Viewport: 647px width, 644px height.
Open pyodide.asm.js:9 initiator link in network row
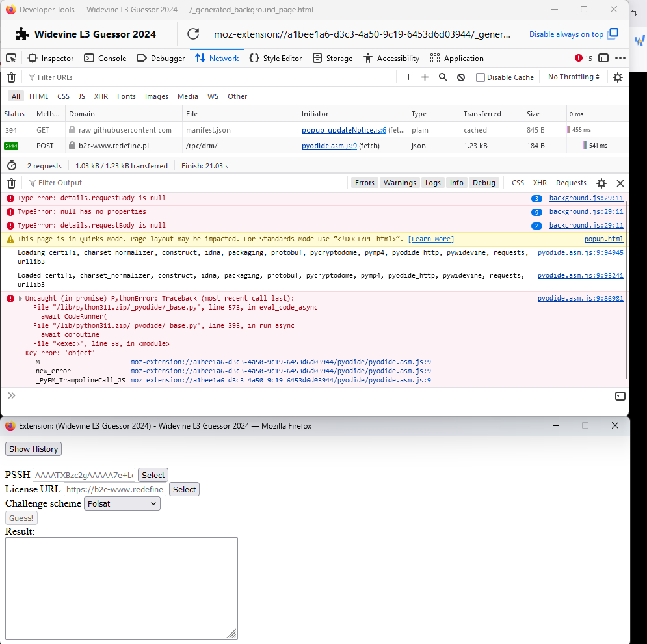[329, 146]
